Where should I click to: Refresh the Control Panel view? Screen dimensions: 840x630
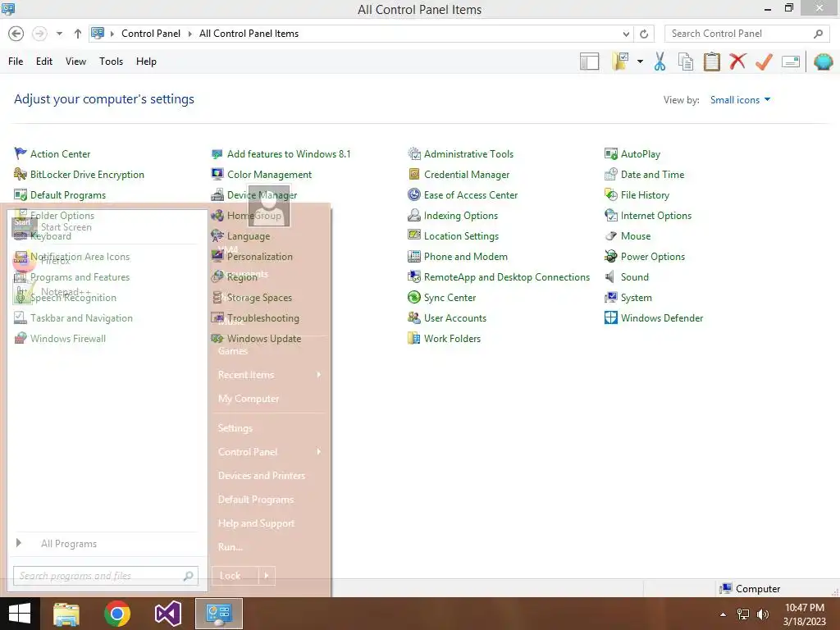[x=644, y=34]
